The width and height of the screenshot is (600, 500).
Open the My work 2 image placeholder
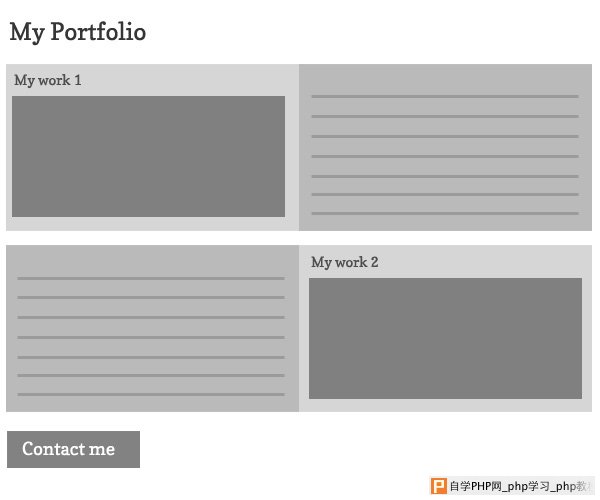click(x=445, y=339)
